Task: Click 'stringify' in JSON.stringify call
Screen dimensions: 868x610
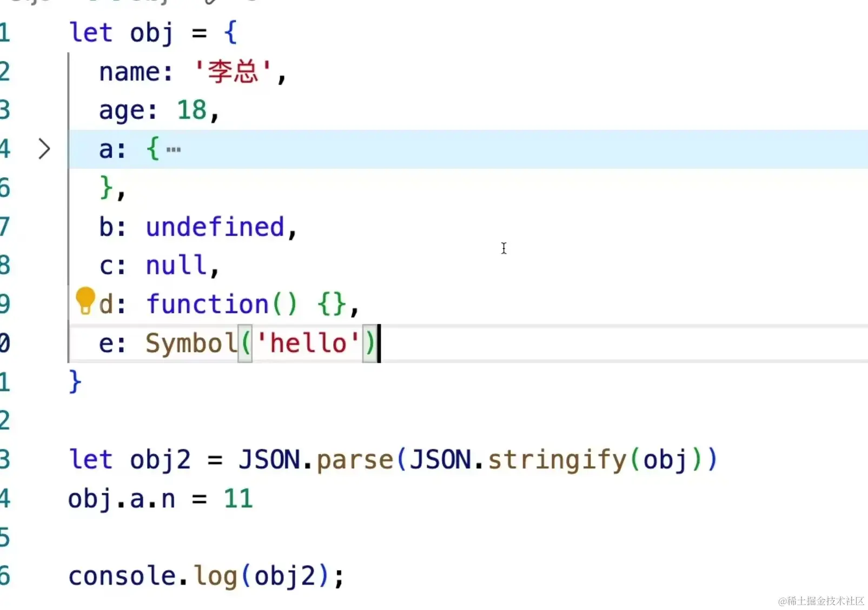Action: point(557,460)
